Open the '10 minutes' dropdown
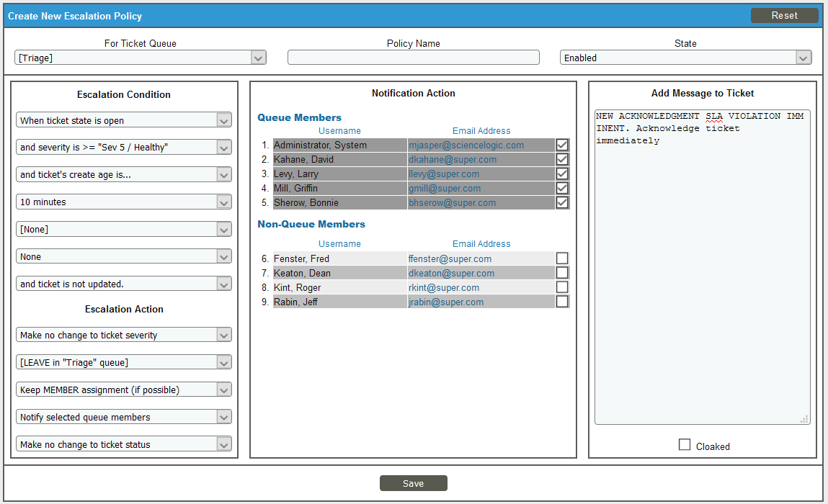 click(124, 202)
